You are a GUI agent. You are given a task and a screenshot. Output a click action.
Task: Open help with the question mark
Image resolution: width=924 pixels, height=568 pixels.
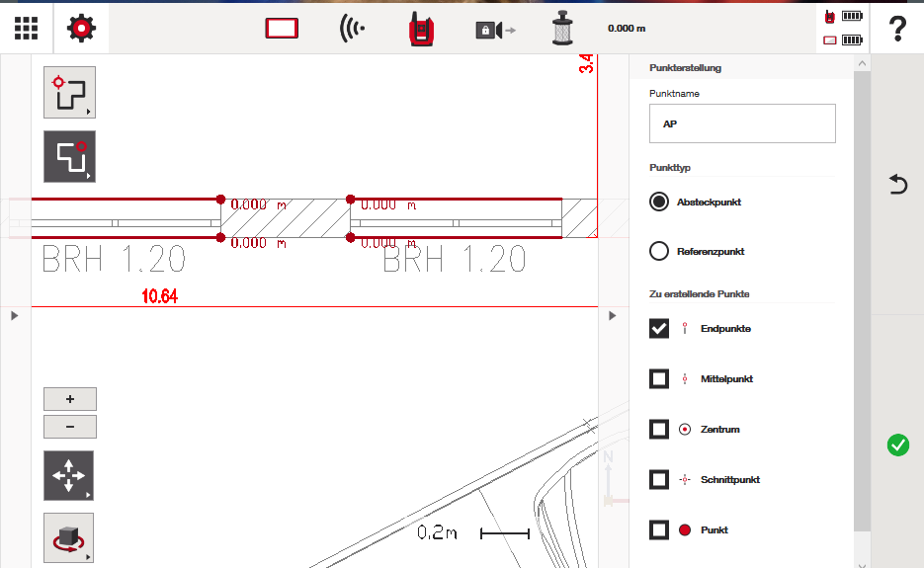(897, 29)
